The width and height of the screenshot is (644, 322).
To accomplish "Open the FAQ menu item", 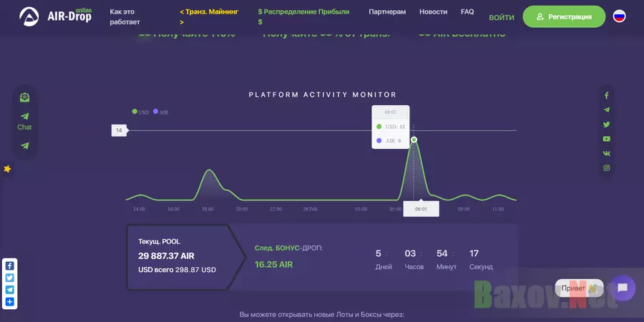I will 467,12.
